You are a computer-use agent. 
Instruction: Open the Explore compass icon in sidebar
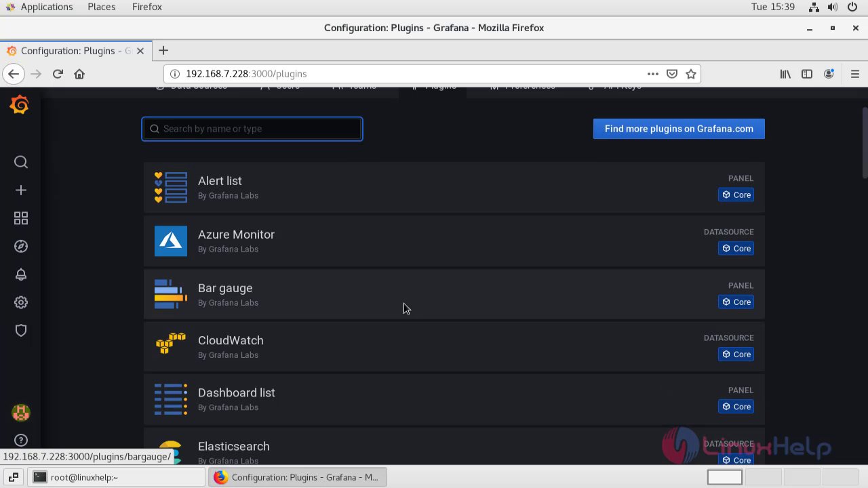(x=21, y=246)
